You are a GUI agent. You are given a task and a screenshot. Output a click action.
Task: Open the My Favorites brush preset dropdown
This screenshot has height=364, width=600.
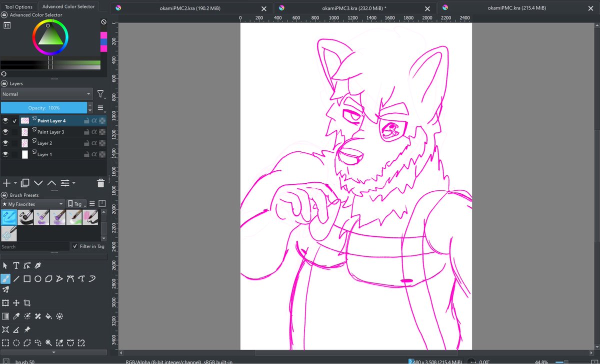(32, 204)
